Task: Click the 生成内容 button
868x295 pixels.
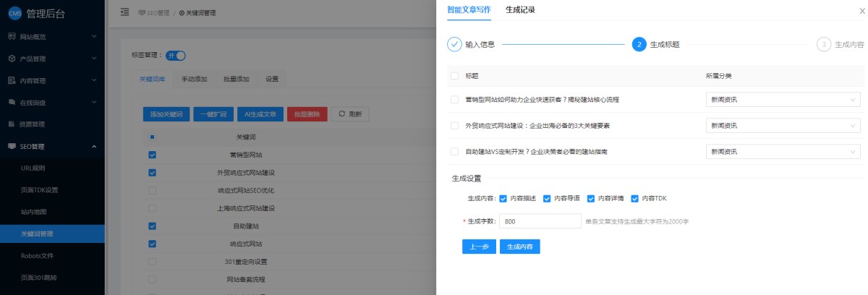Action: [519, 247]
